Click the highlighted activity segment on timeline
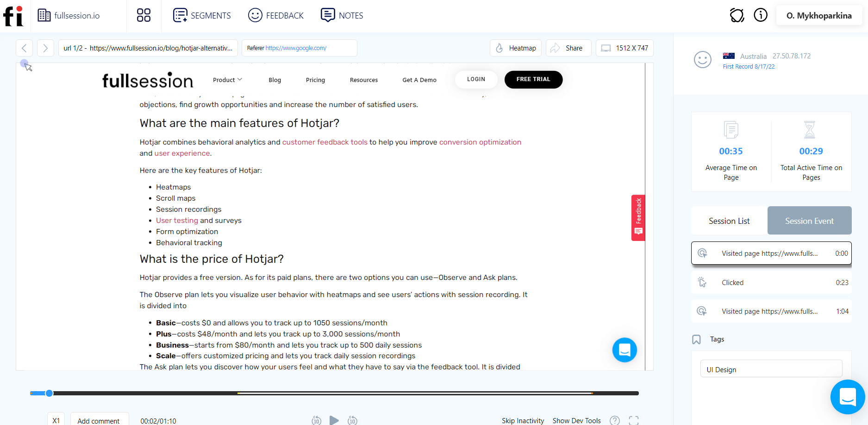 pos(415,393)
